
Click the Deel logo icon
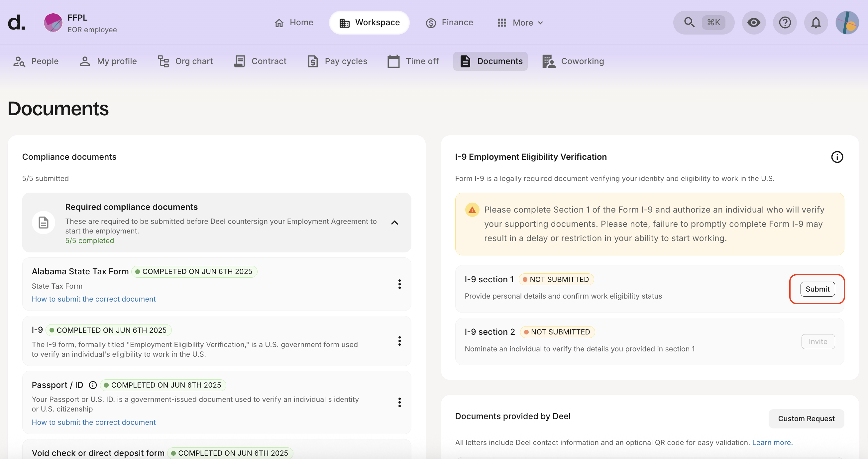(16, 23)
